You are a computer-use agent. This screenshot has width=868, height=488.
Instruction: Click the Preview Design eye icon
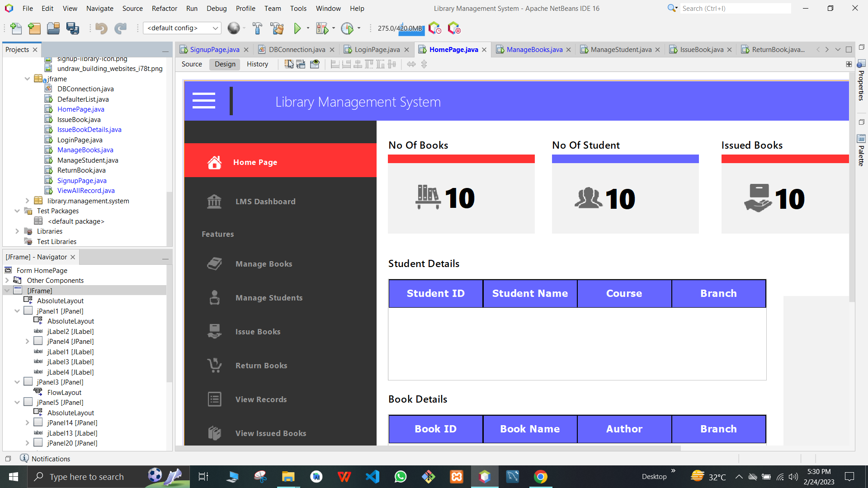pos(315,64)
